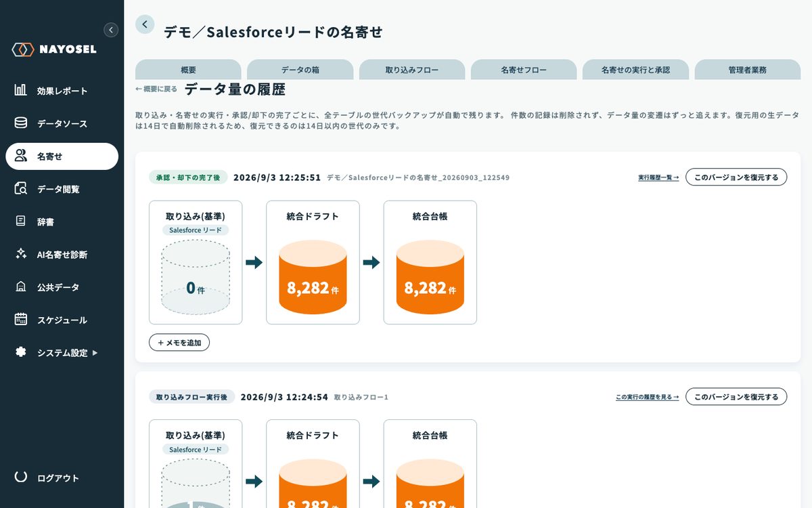
Task: Select the 名寄せの実行と承認 tab
Action: (636, 70)
